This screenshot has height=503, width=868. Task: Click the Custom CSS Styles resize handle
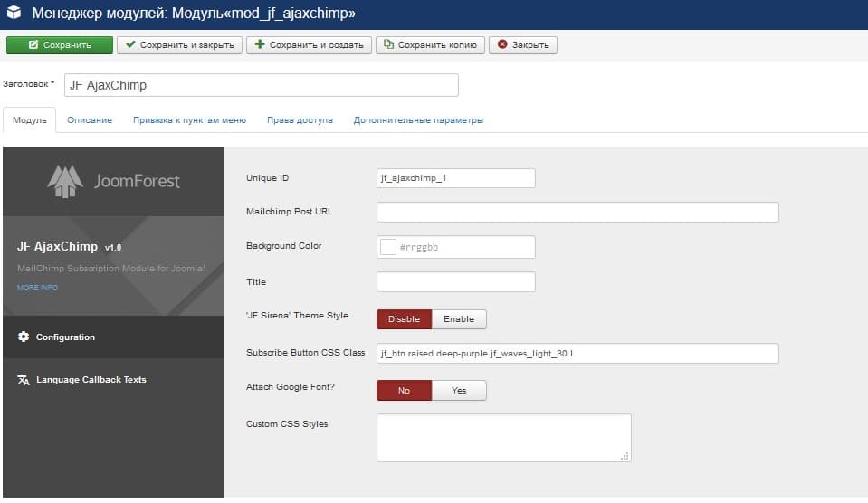coord(625,456)
